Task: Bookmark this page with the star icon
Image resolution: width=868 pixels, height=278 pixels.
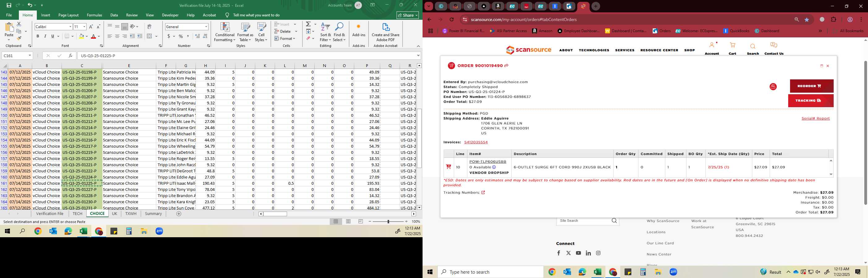Action: click(807, 19)
